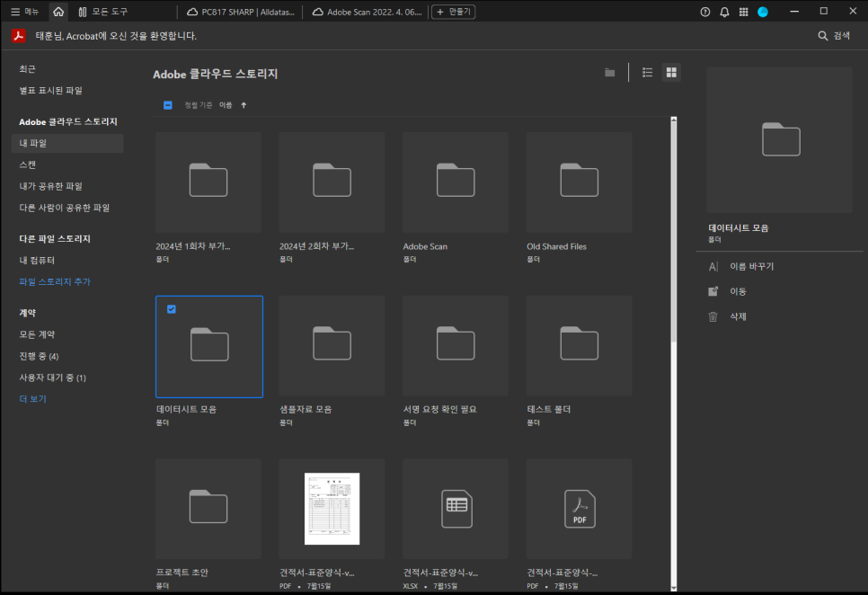Switch to PC817 SHARP document tab
The width and height of the screenshot is (868, 595).
[x=241, y=12]
